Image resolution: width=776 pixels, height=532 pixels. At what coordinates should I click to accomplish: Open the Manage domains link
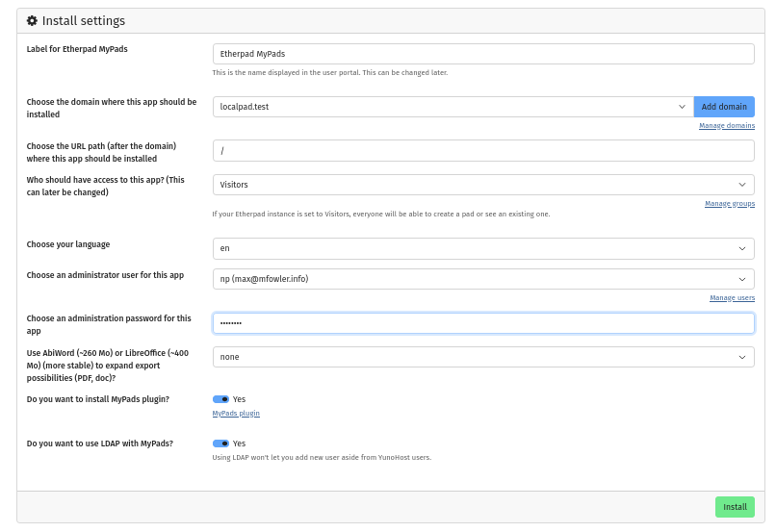pyautogui.click(x=727, y=126)
